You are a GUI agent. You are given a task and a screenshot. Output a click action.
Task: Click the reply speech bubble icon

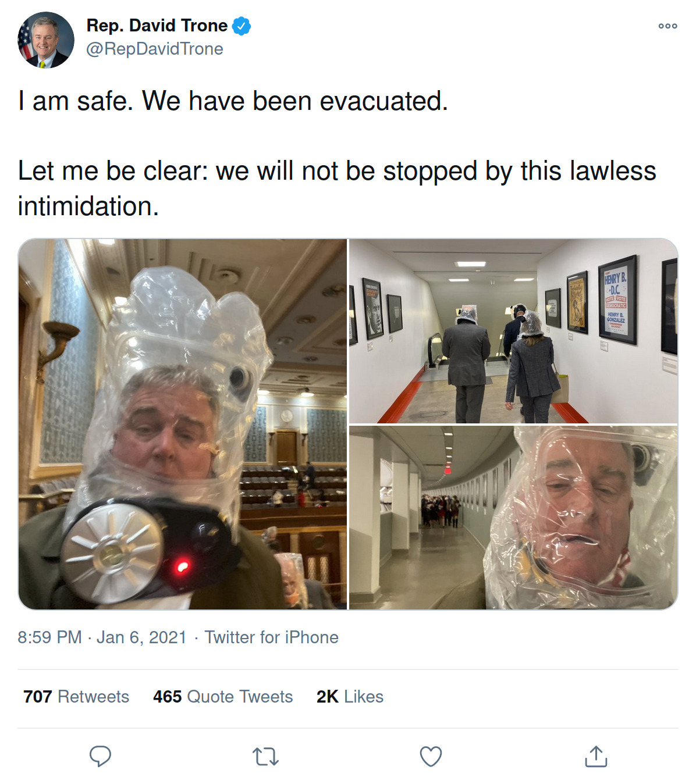pyautogui.click(x=100, y=757)
